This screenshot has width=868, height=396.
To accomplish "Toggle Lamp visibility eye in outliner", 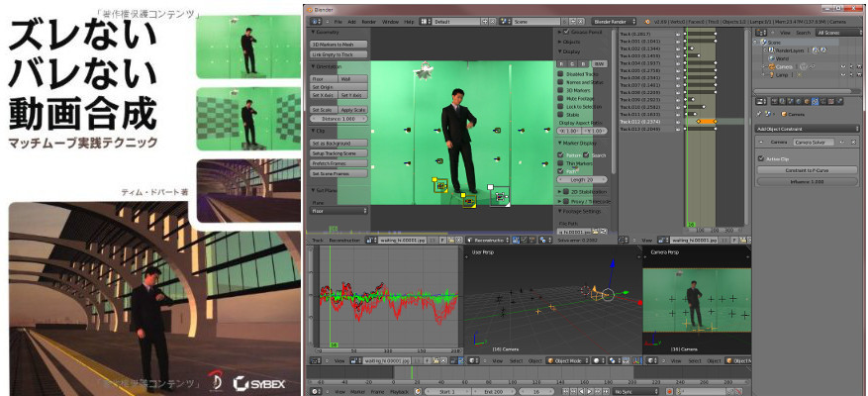I will [x=843, y=74].
